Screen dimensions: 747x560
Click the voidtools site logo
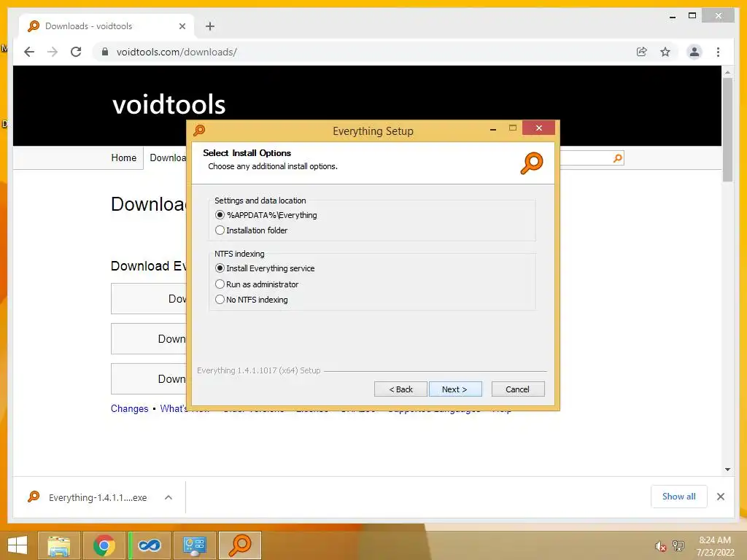[x=169, y=104]
